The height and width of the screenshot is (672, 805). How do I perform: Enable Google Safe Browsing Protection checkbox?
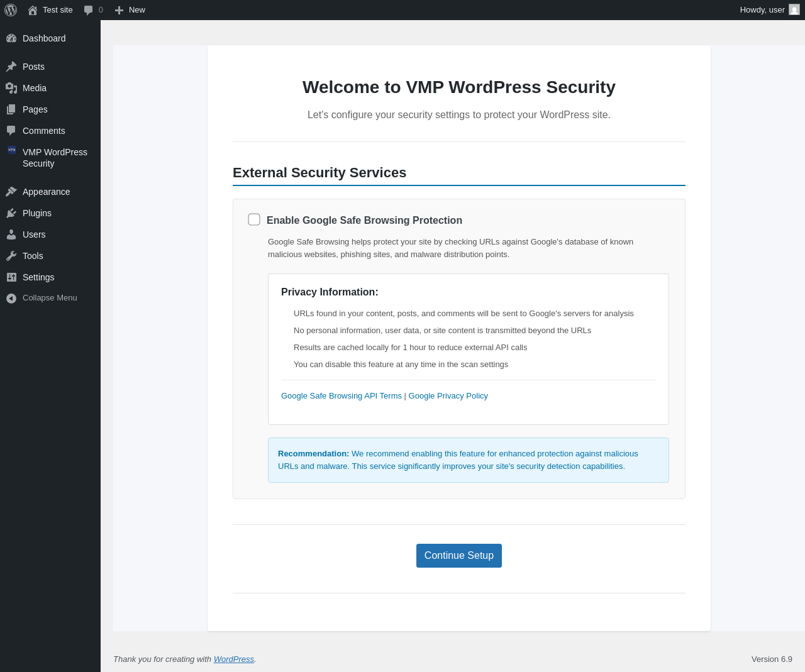pyautogui.click(x=254, y=219)
